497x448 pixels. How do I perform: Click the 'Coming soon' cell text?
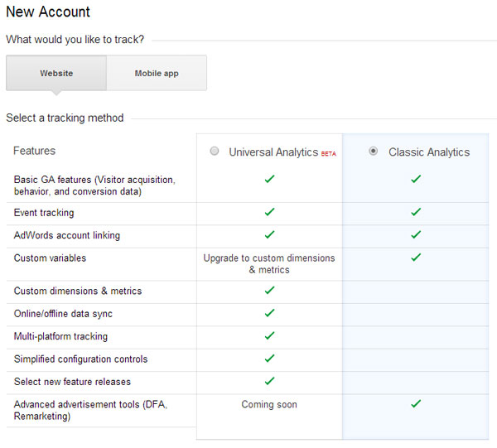point(269,405)
